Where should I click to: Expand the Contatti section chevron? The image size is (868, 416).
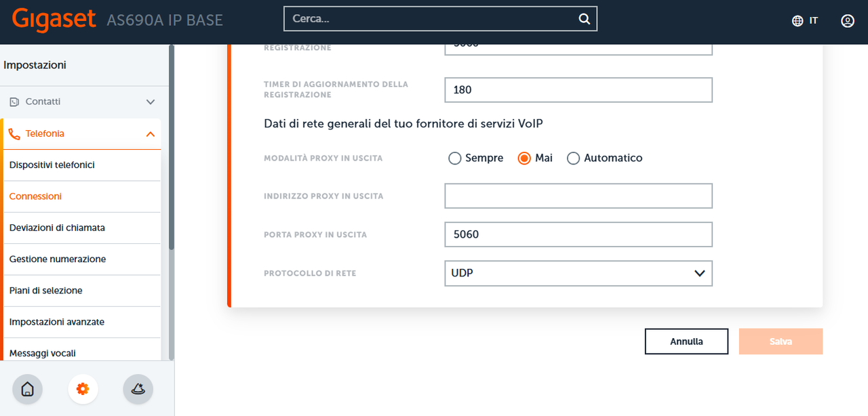pos(151,102)
